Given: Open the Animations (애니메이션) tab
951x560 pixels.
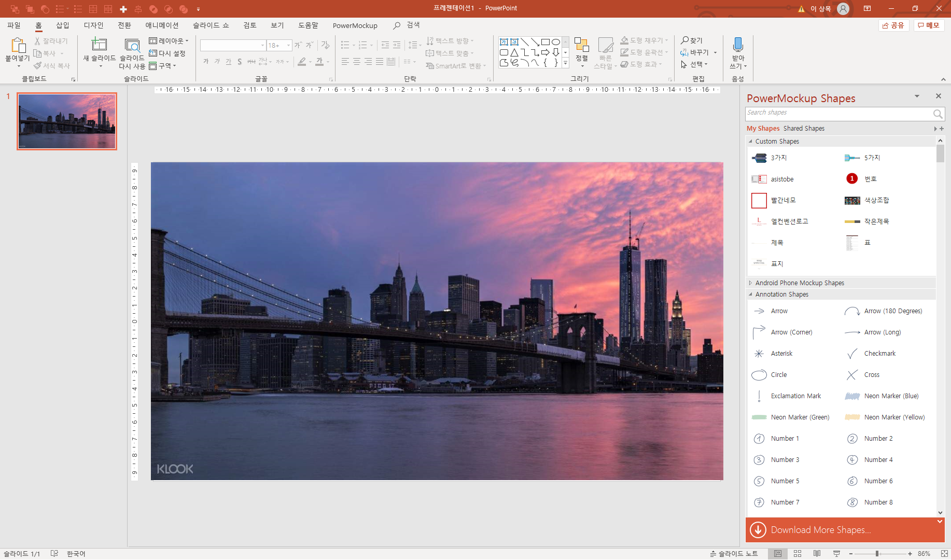Looking at the screenshot, I should click(162, 25).
